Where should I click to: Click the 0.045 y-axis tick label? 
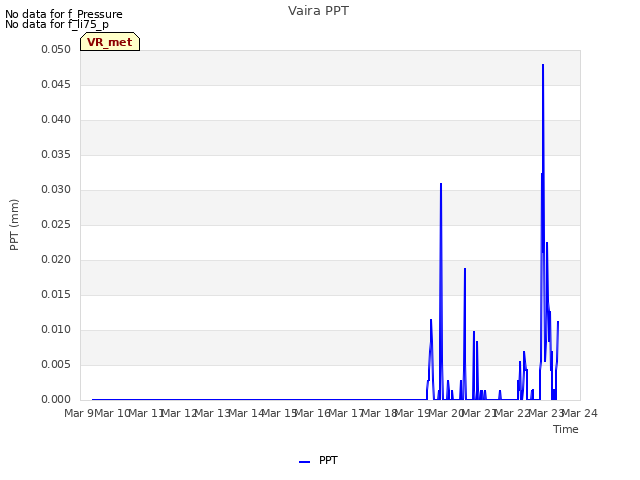[56, 84]
